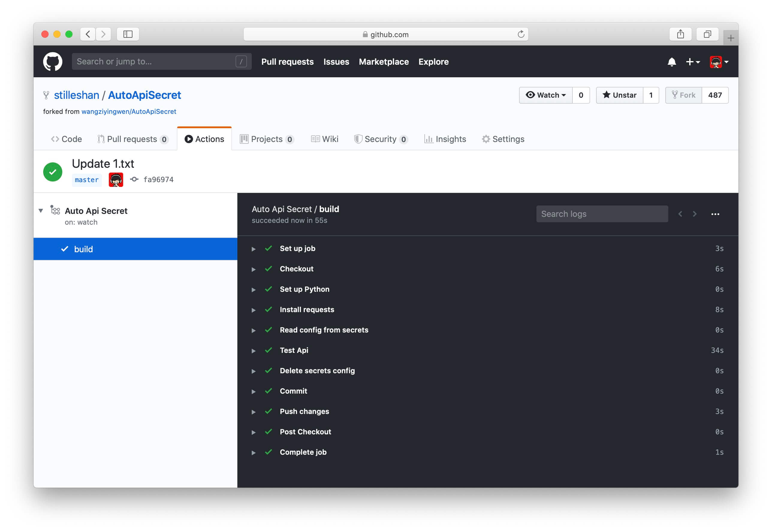Go to next log search result
772x532 pixels.
(695, 214)
